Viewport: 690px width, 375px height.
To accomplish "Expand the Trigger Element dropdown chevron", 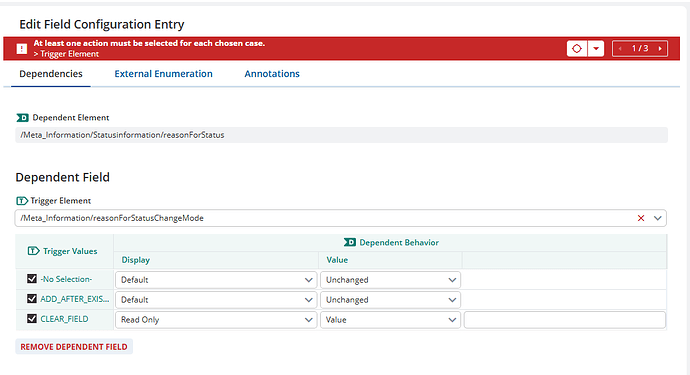I will (657, 218).
